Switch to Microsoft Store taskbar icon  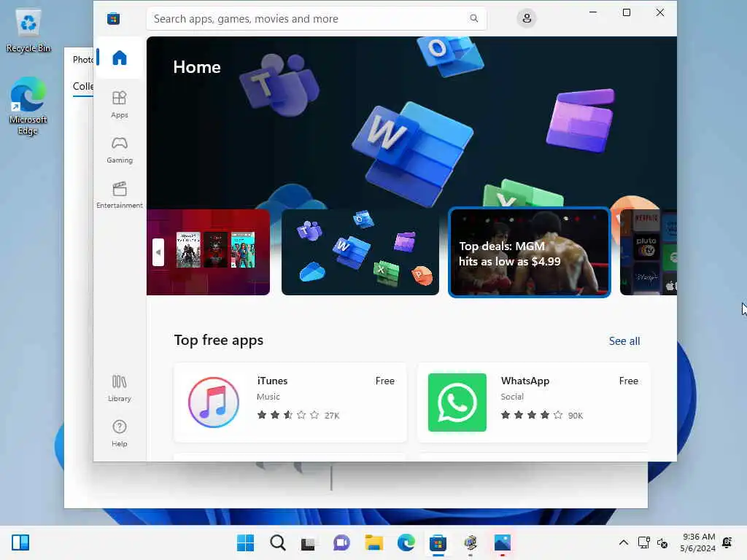[x=438, y=542]
